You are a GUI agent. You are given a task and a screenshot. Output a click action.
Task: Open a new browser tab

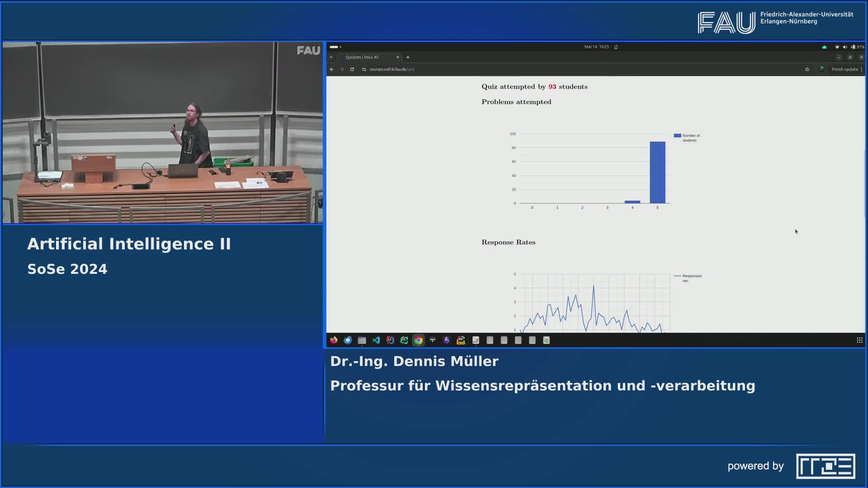tap(408, 57)
